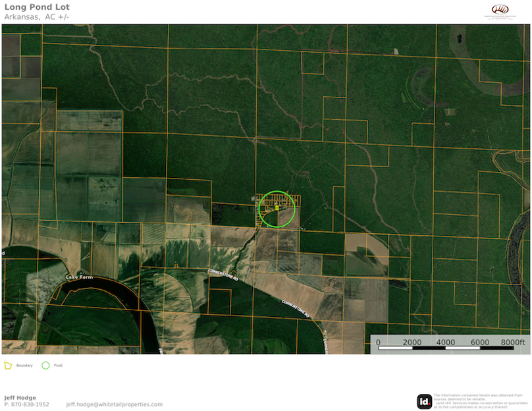Click the green Pivot circle legend icon
The width and height of the screenshot is (532, 411).
point(45,365)
